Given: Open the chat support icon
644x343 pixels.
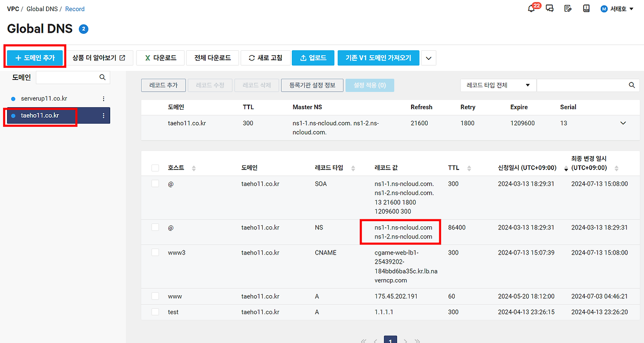Looking at the screenshot, I should (x=549, y=9).
